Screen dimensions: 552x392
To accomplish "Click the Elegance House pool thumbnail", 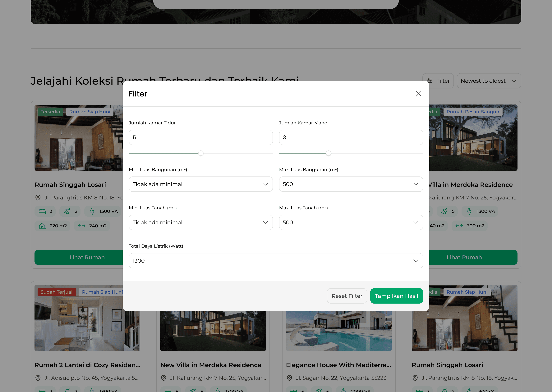I will click(339, 331).
